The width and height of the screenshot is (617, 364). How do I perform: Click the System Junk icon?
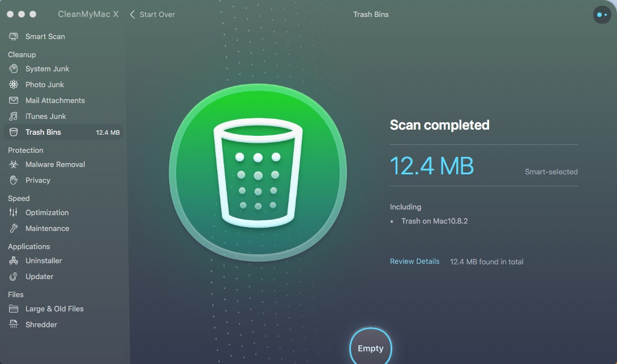pos(14,69)
